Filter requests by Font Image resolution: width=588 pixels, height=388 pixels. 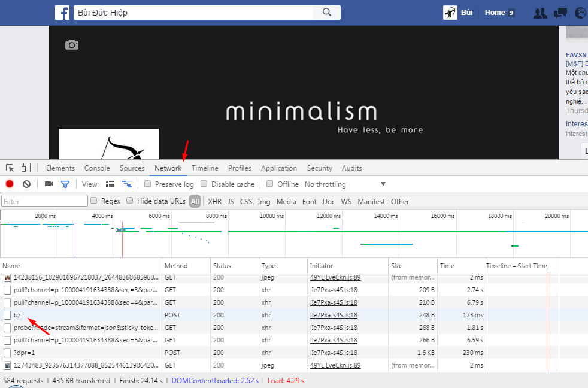coord(310,202)
